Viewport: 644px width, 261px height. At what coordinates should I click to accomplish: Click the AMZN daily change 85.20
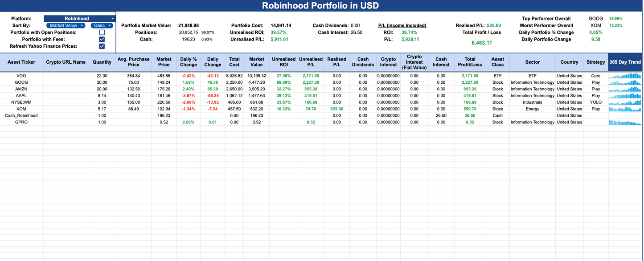point(213,89)
